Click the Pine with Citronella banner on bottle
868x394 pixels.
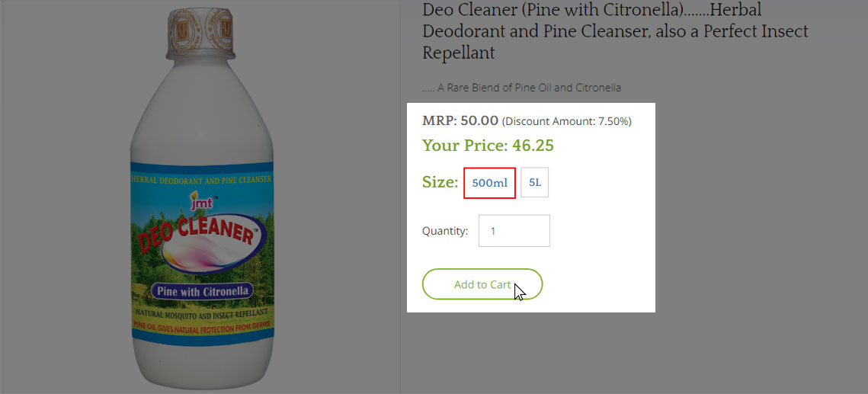click(202, 291)
